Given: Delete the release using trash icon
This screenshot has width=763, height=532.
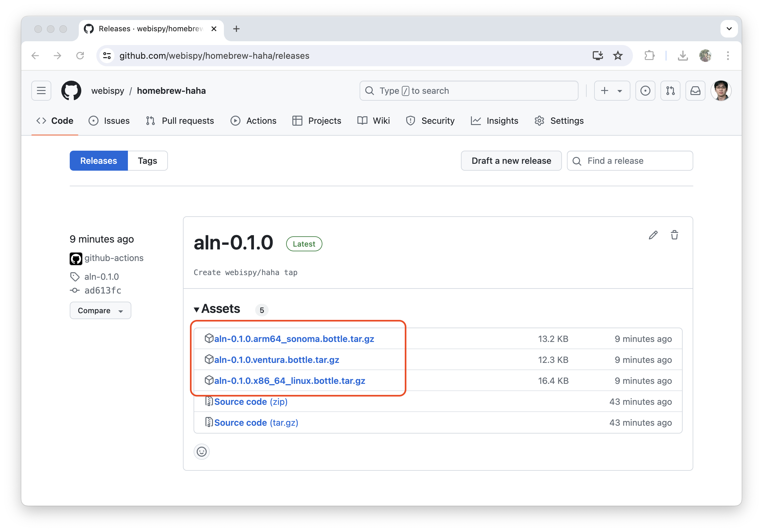Looking at the screenshot, I should pyautogui.click(x=674, y=235).
